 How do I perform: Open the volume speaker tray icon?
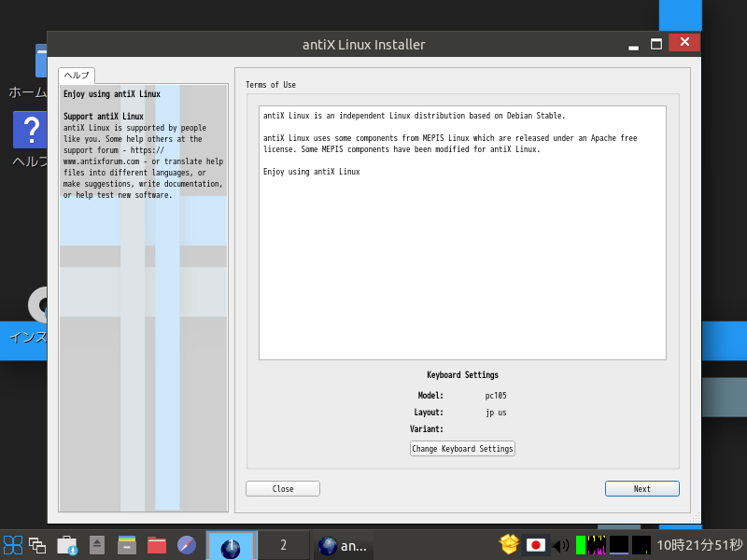(x=561, y=545)
